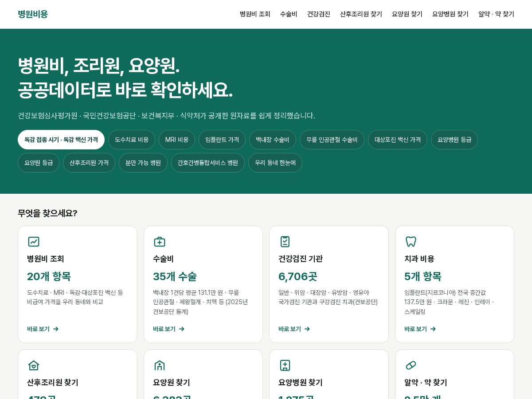Open 알약 · 약 찾기 in the top navigation
This screenshot has height=399, width=532.
(496, 14)
